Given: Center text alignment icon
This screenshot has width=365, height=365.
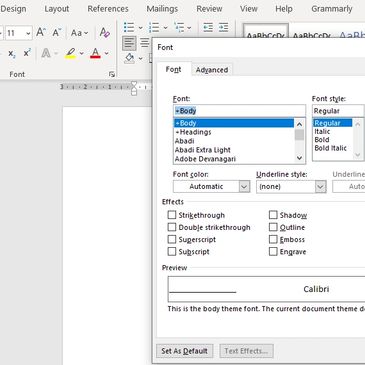Looking at the screenshot, I should pos(145,43).
